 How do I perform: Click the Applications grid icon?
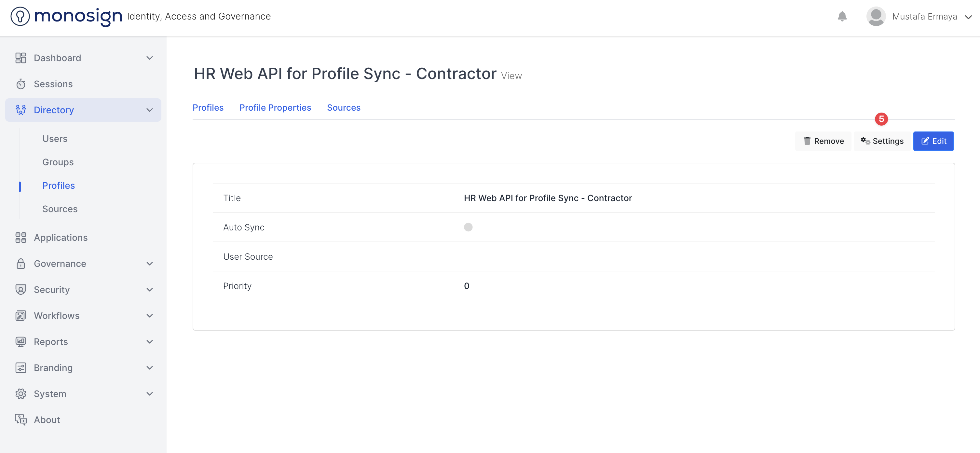(20, 238)
